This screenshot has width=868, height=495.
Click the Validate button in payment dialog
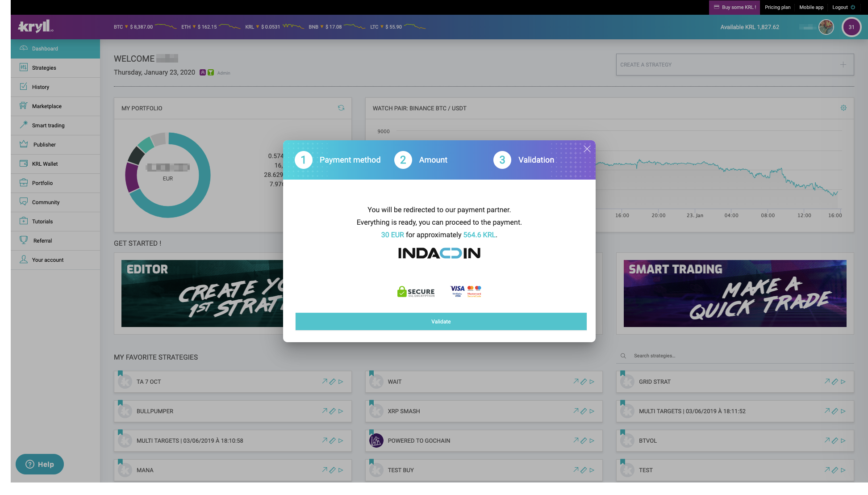tap(441, 322)
